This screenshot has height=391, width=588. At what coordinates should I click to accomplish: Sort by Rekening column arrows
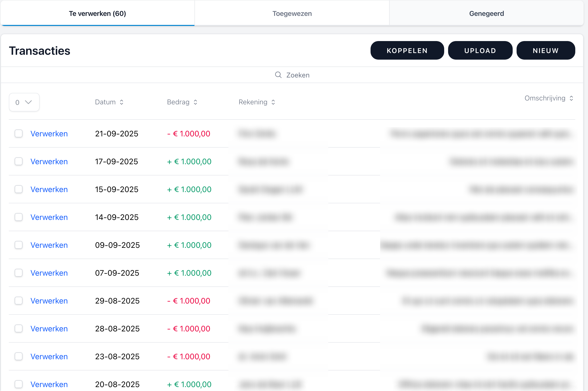point(273,102)
